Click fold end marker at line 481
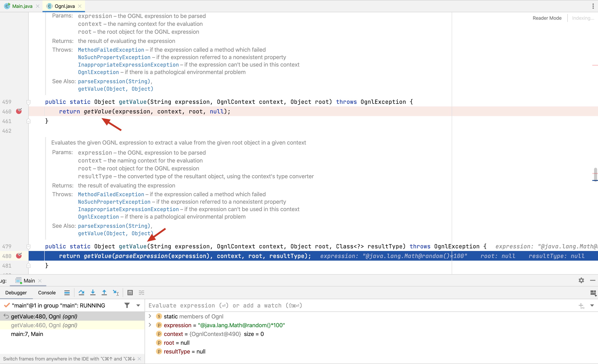 click(28, 266)
